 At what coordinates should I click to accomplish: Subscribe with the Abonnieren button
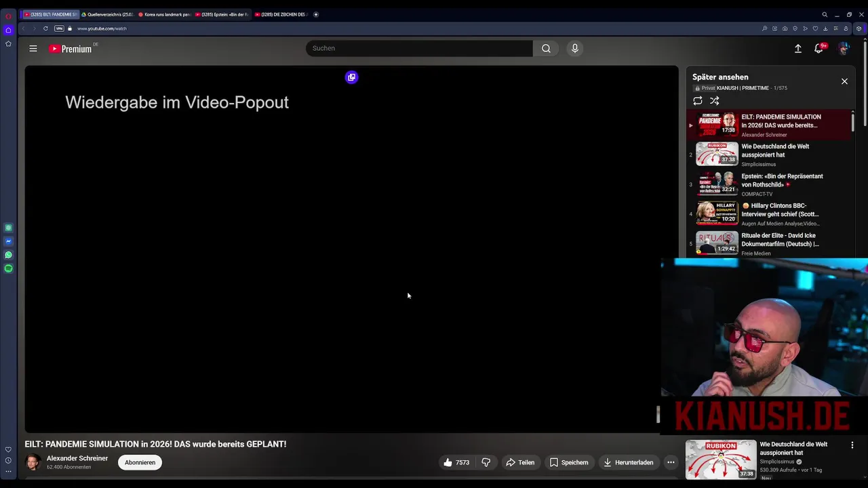click(140, 462)
